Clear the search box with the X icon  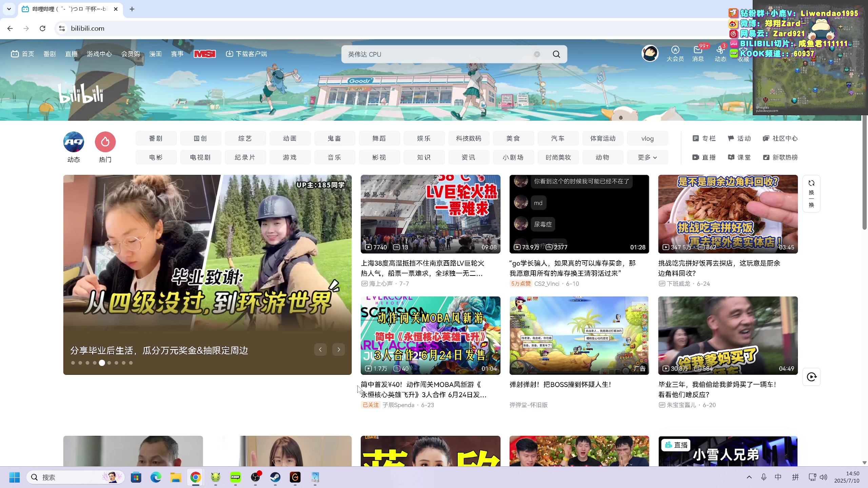tap(537, 54)
